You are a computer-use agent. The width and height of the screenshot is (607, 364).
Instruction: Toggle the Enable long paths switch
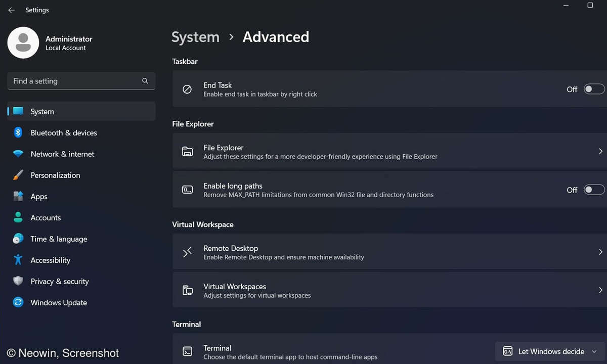(x=594, y=190)
